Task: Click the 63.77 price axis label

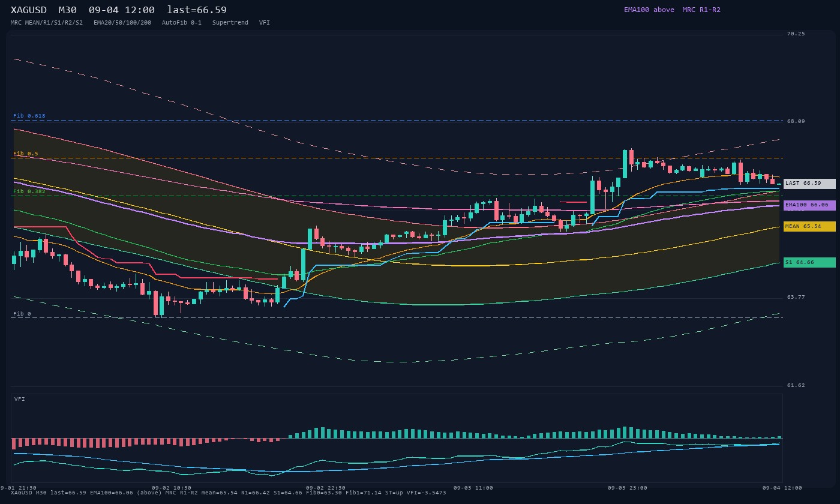Action: click(796, 297)
